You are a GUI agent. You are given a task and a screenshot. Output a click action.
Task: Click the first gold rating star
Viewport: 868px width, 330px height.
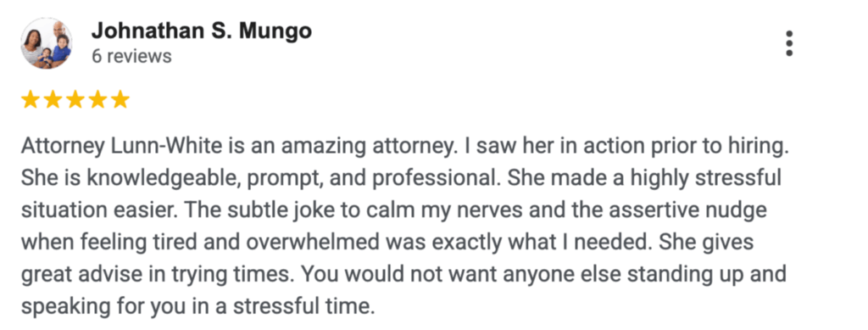[x=31, y=100]
